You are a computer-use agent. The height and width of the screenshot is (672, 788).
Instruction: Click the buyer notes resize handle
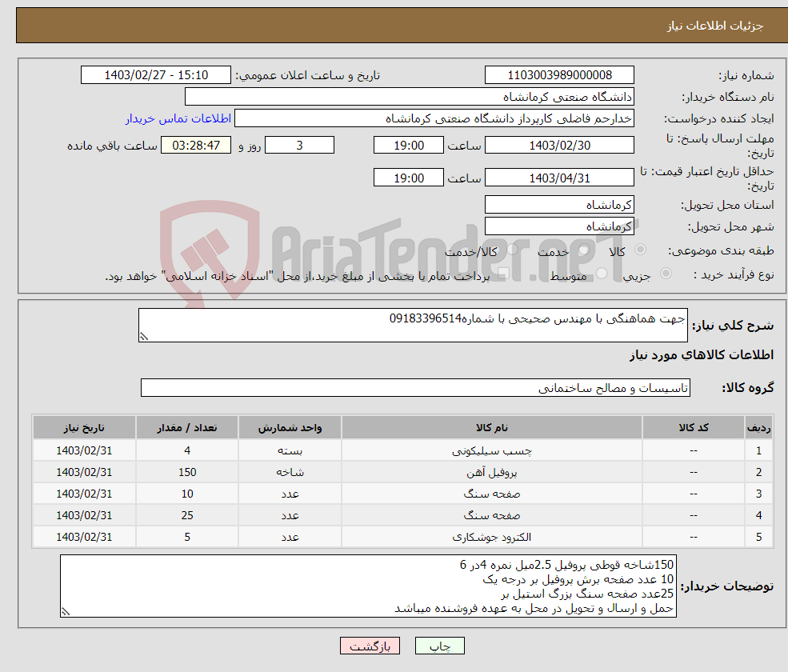pos(66,612)
